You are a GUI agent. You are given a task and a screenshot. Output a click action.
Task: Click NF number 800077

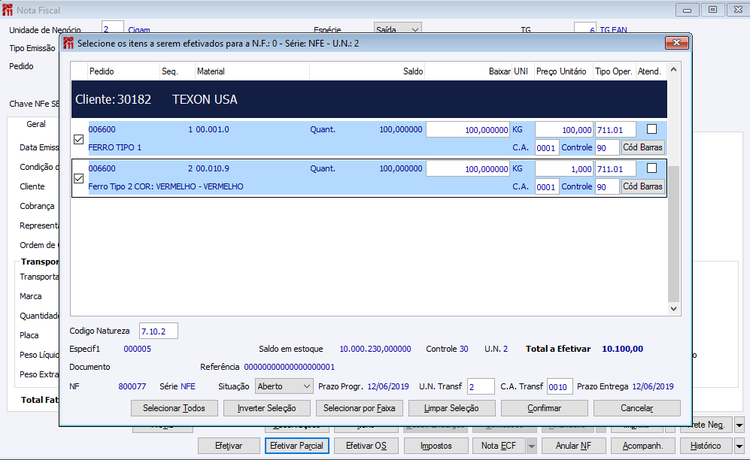pyautogui.click(x=132, y=386)
